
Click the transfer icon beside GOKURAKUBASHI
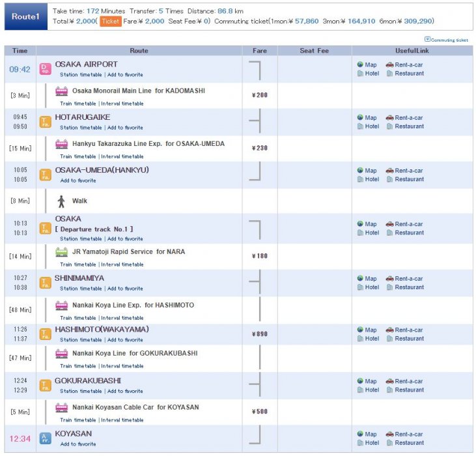[x=45, y=386]
